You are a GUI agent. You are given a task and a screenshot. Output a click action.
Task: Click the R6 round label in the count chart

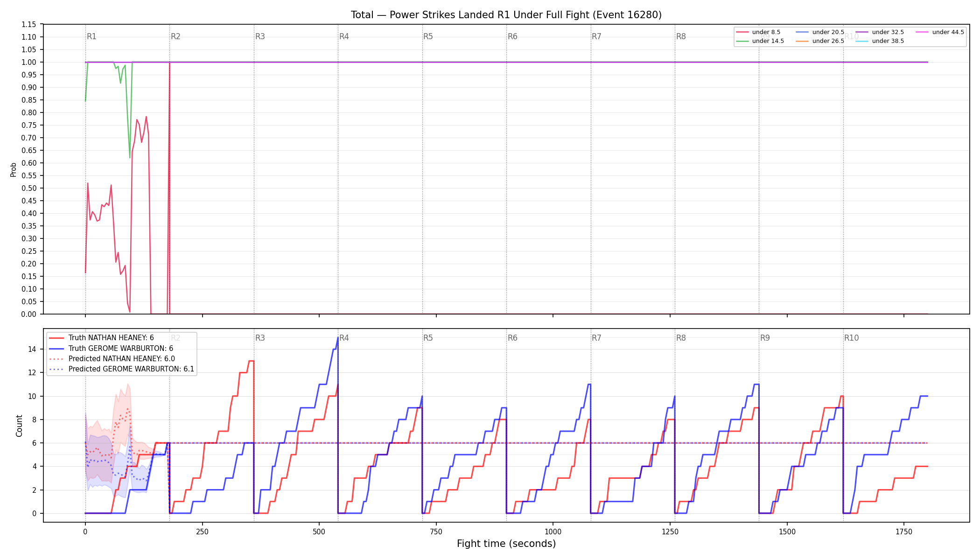click(x=512, y=338)
